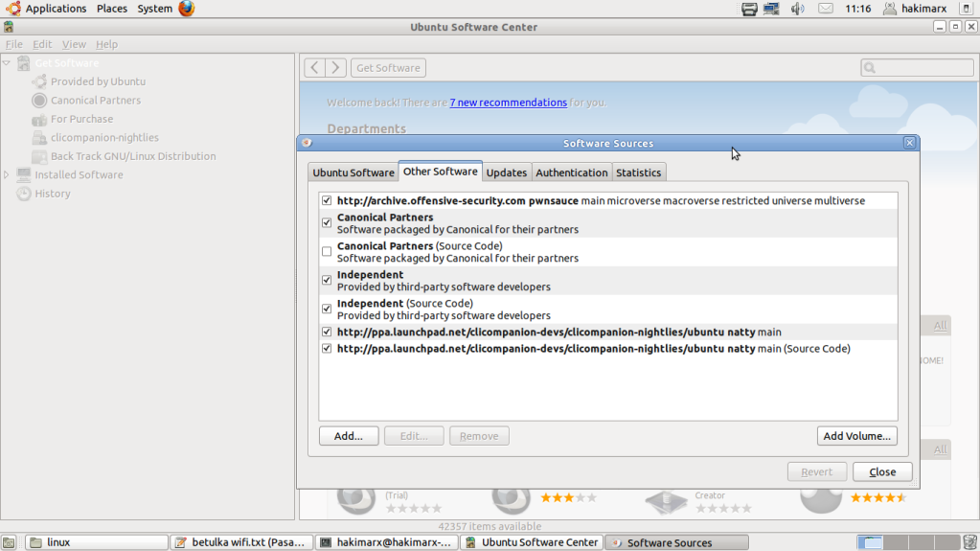
Task: Select the Other Software tab
Action: pyautogui.click(x=440, y=172)
